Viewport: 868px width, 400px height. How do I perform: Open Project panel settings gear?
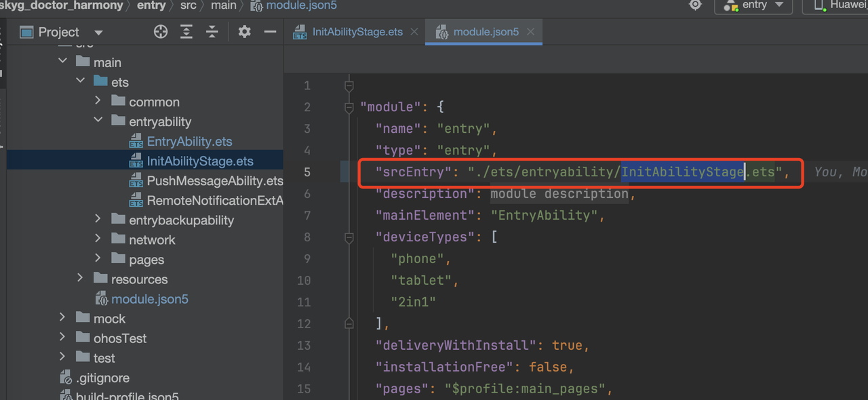[x=245, y=32]
